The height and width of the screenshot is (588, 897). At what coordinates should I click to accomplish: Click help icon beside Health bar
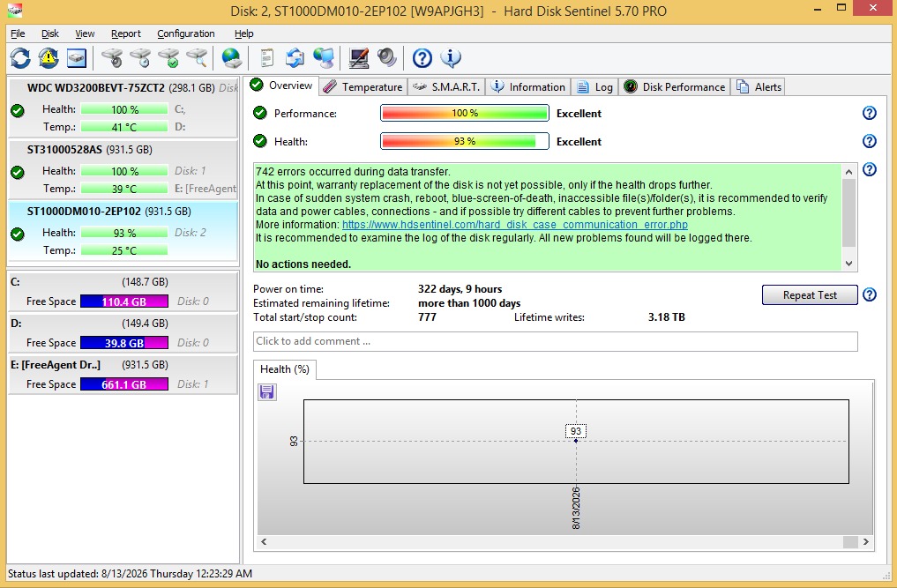(870, 141)
